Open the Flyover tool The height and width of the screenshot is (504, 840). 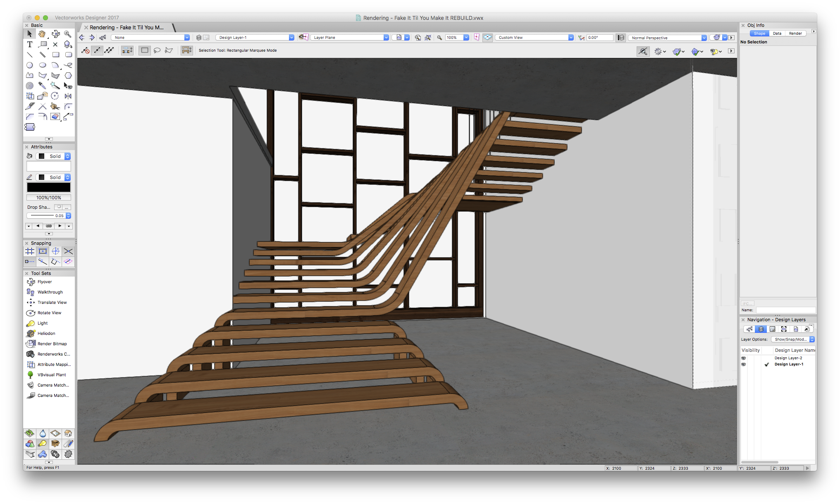click(44, 282)
